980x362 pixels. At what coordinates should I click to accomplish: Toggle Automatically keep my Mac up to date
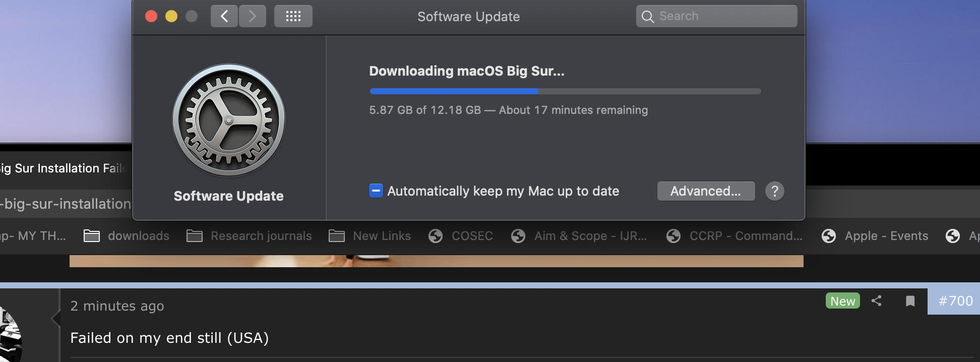point(376,191)
